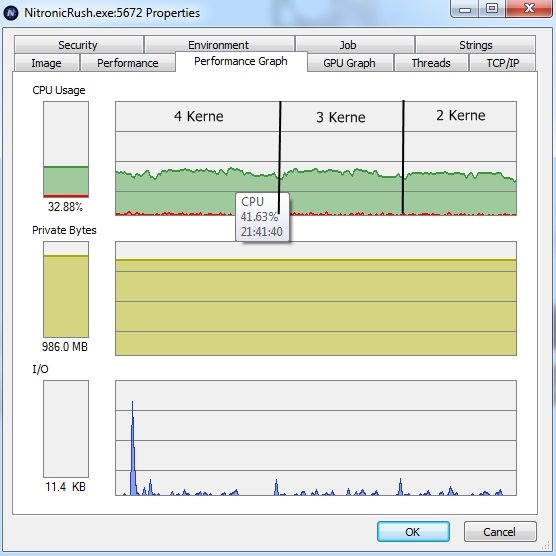The height and width of the screenshot is (556, 556).
Task: Minimize the Properties window
Action: click(x=465, y=9)
